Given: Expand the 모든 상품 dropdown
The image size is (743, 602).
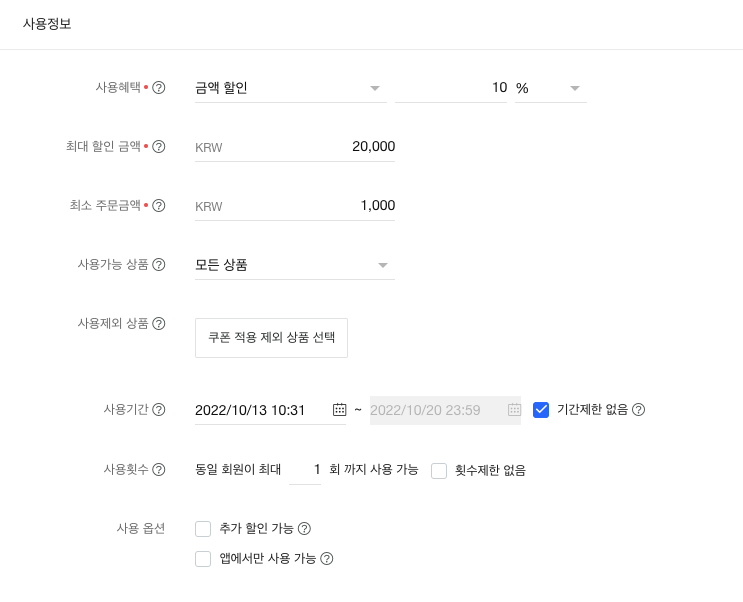Looking at the screenshot, I should click(x=294, y=265).
